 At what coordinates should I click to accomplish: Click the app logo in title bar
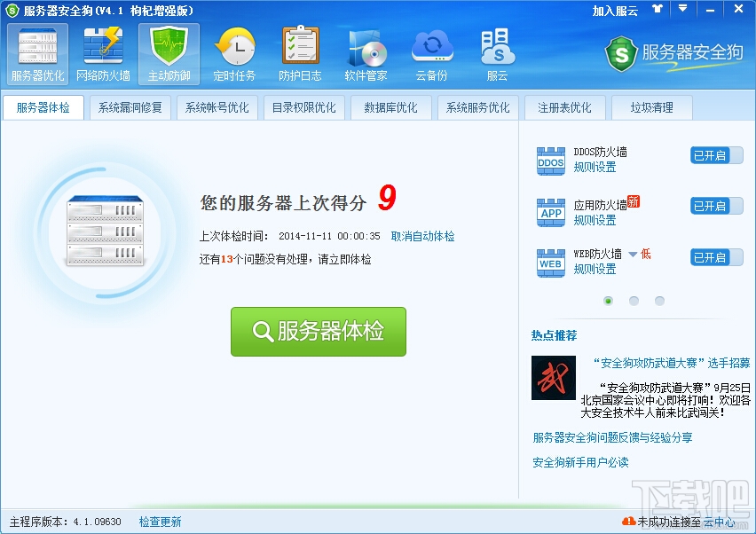click(12, 10)
